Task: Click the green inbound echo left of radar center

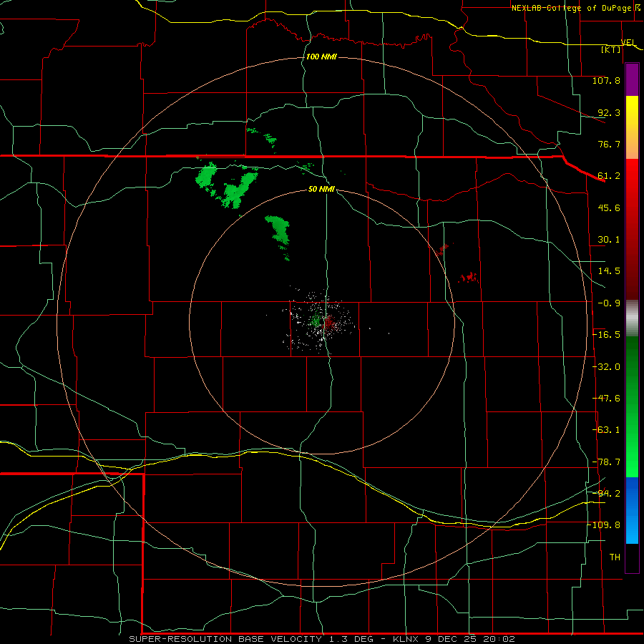Action: point(316,320)
